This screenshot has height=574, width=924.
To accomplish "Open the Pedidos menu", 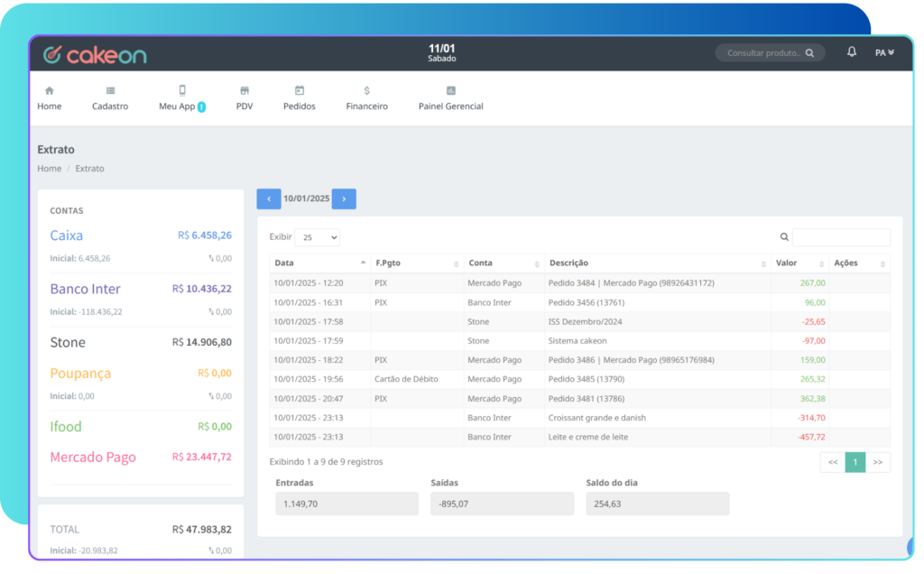I will (x=300, y=98).
